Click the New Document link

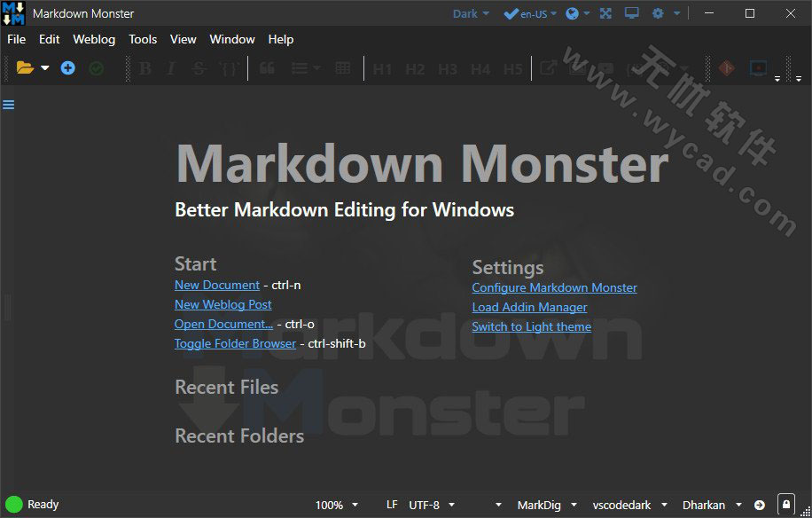[217, 285]
